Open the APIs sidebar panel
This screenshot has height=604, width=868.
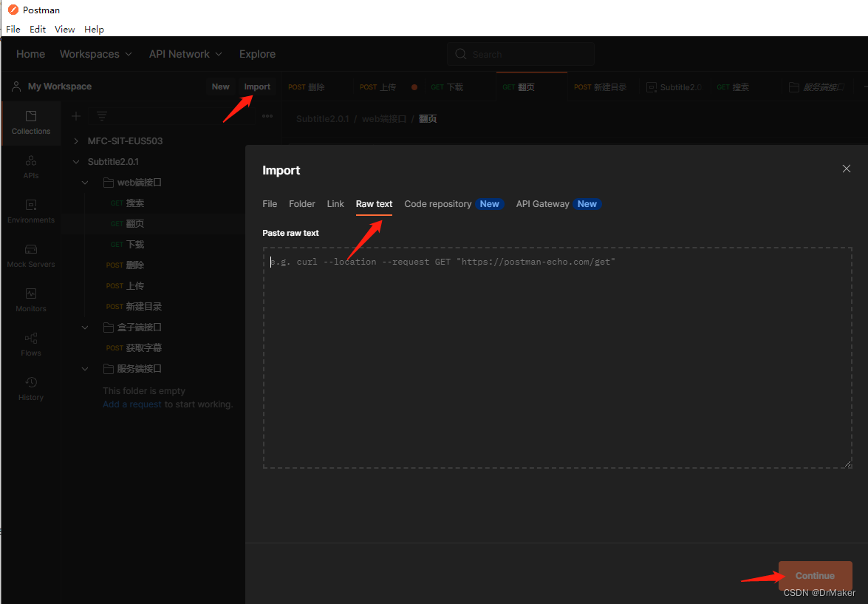[x=31, y=167]
